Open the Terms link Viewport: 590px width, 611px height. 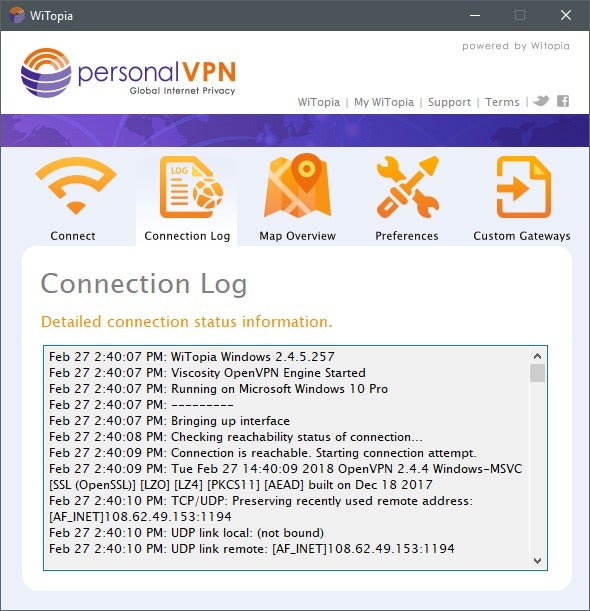click(502, 102)
